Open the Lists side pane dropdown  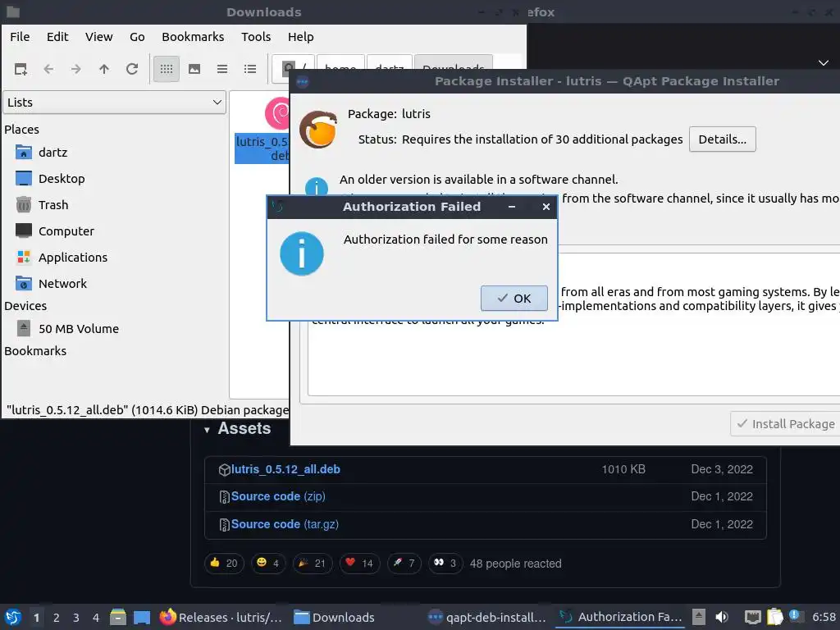115,103
